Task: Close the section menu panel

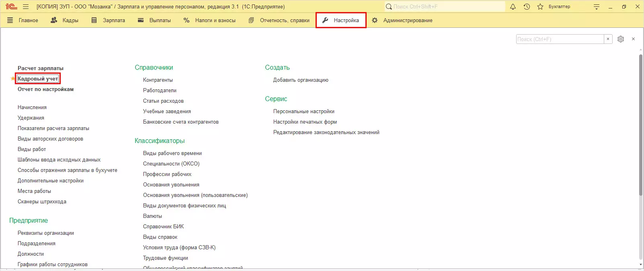Action: tap(633, 39)
